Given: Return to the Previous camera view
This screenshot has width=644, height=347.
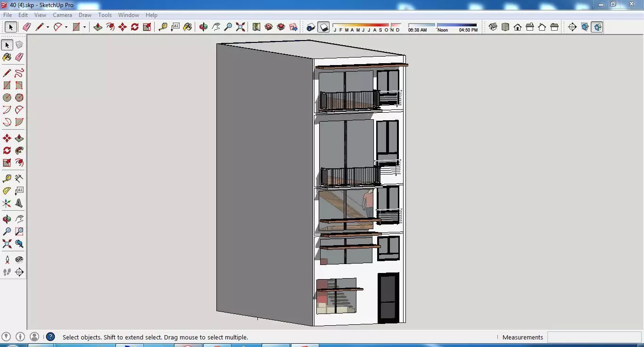Looking at the screenshot, I should point(19,244).
